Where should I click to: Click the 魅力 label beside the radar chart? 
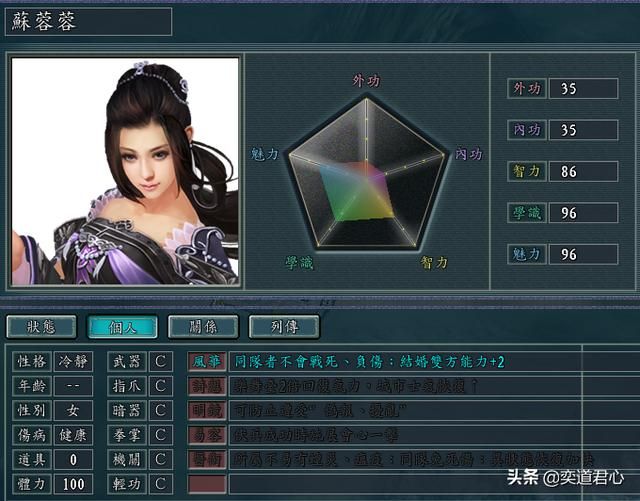pyautogui.click(x=264, y=154)
